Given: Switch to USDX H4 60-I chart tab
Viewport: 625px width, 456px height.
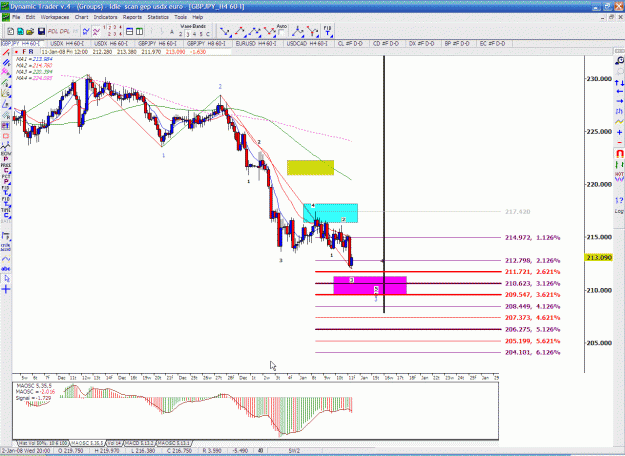Looking at the screenshot, I should coord(69,43).
